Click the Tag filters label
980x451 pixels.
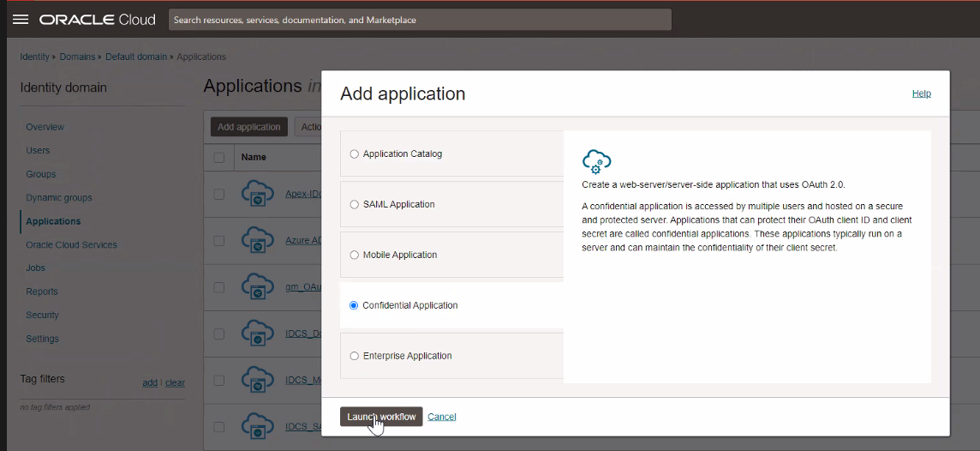[x=43, y=378]
